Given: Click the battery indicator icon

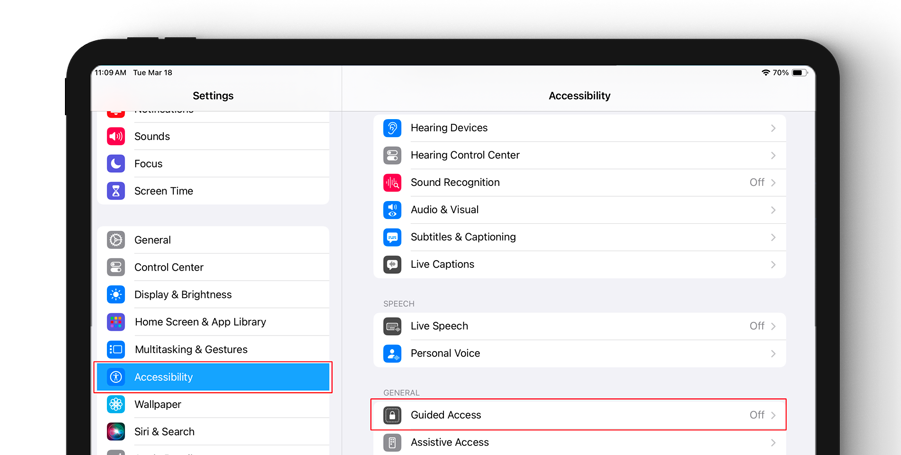Looking at the screenshot, I should pyautogui.click(x=800, y=72).
